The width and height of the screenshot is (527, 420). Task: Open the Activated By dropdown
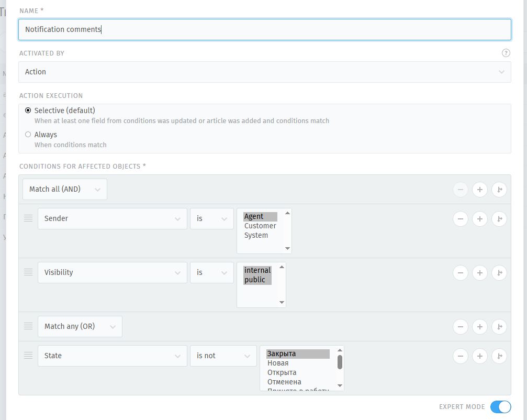pyautogui.click(x=264, y=72)
